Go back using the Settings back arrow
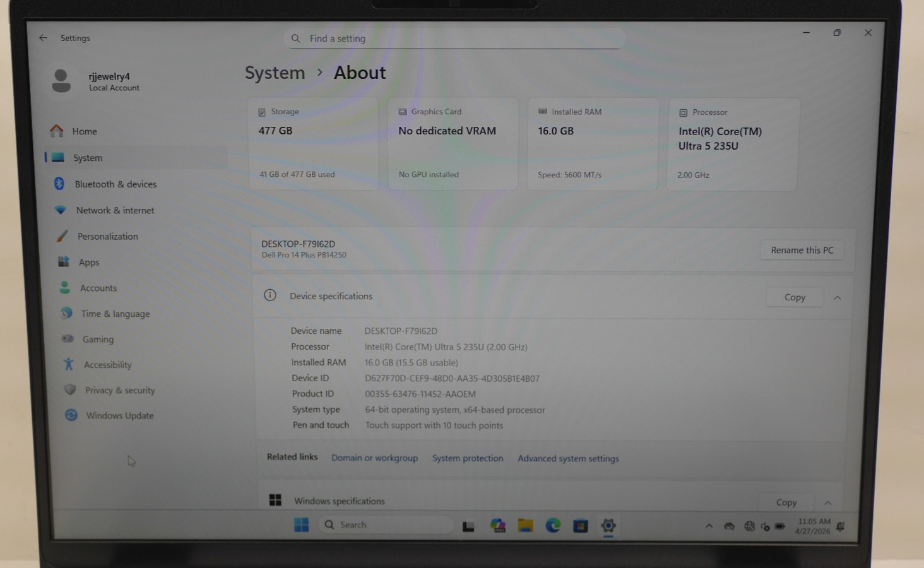The width and height of the screenshot is (924, 568). (x=43, y=38)
